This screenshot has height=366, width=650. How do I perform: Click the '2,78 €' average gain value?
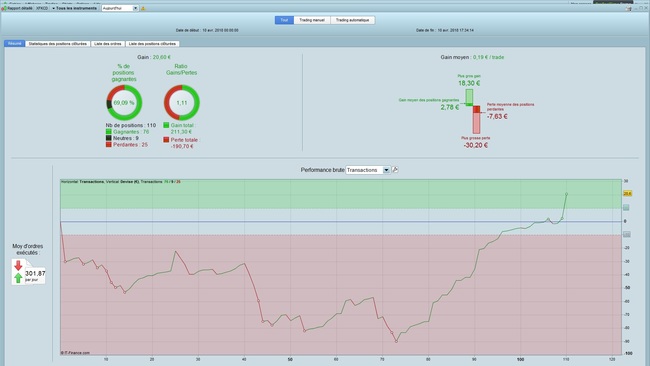(x=450, y=107)
